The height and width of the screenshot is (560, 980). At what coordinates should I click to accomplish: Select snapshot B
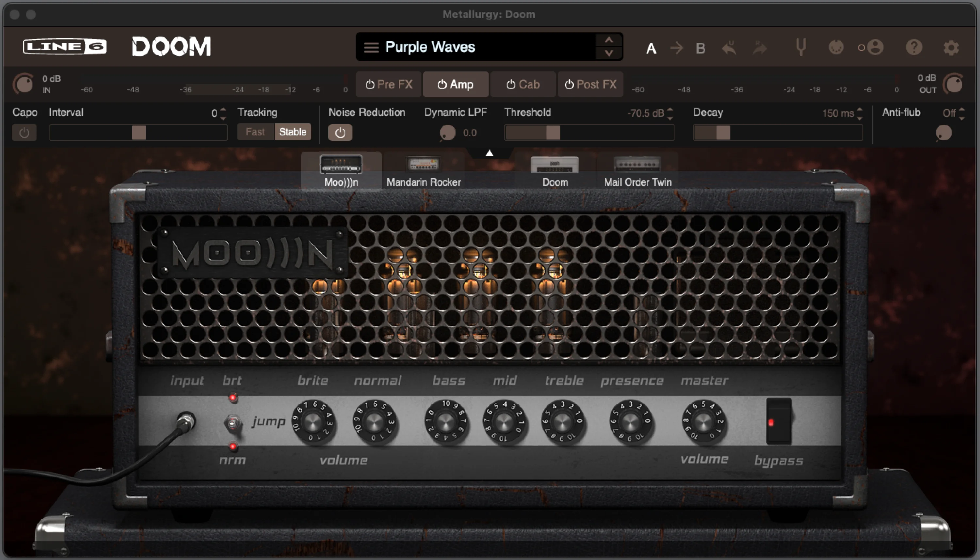click(x=700, y=48)
